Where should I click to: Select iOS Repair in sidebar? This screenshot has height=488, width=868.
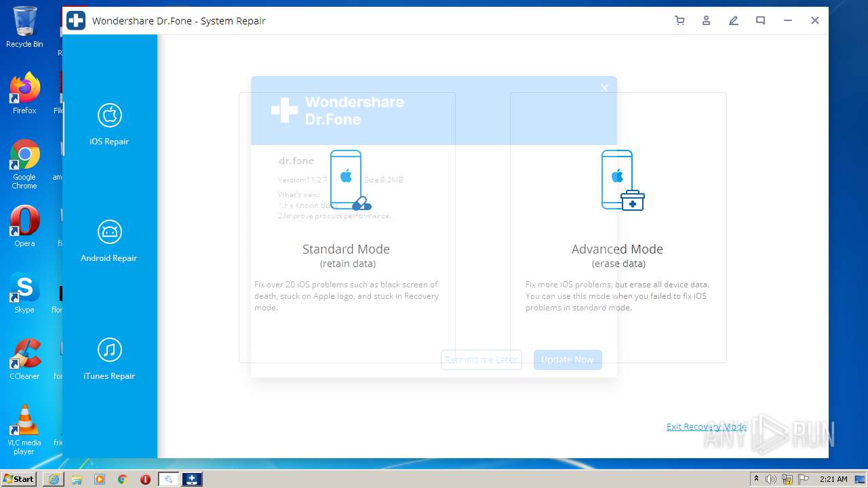[109, 125]
